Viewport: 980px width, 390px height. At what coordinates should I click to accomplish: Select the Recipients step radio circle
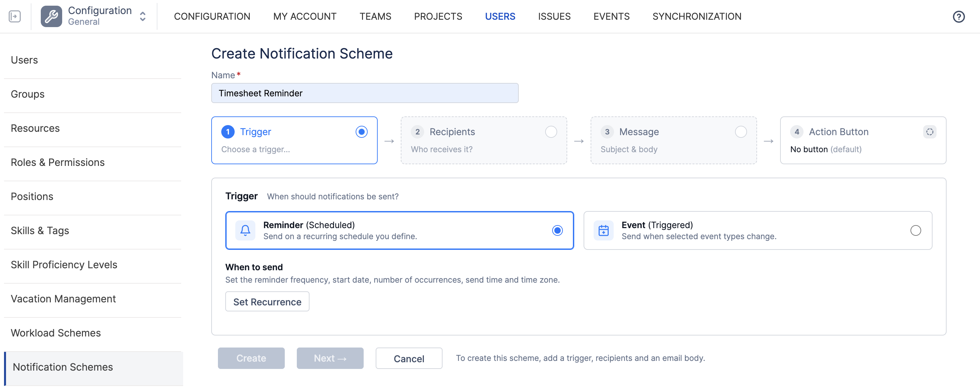[551, 132]
